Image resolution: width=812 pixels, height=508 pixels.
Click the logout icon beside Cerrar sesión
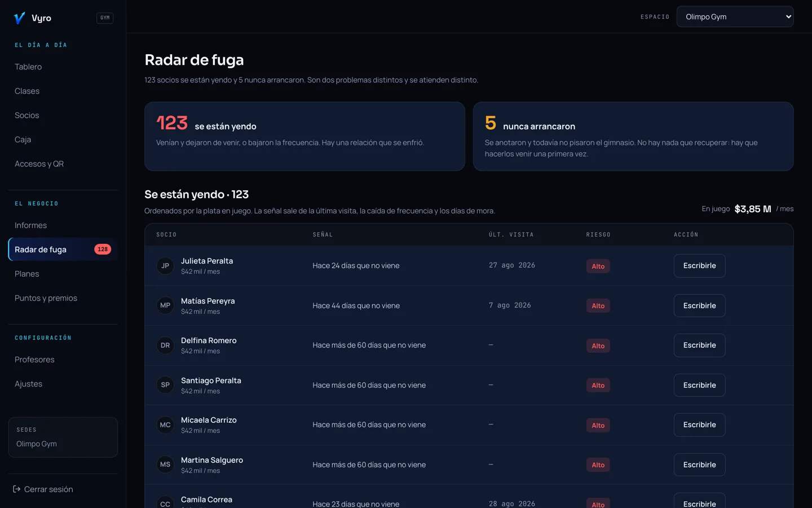(x=17, y=489)
